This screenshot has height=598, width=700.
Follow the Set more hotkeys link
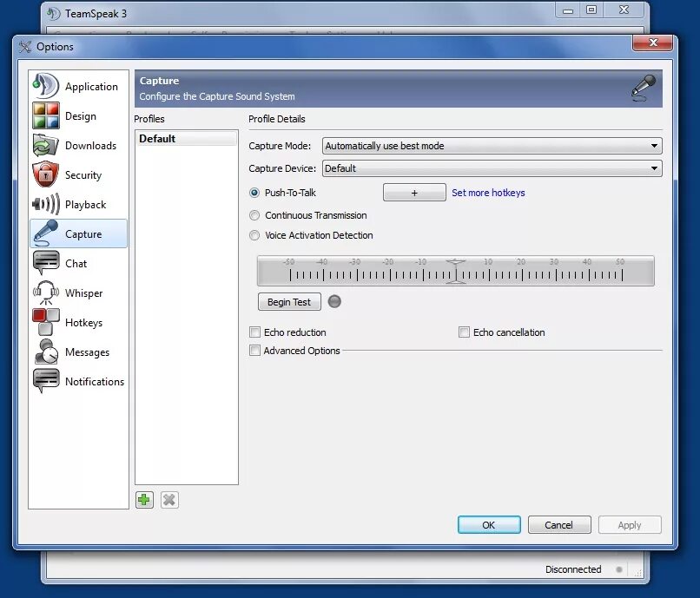(x=488, y=193)
